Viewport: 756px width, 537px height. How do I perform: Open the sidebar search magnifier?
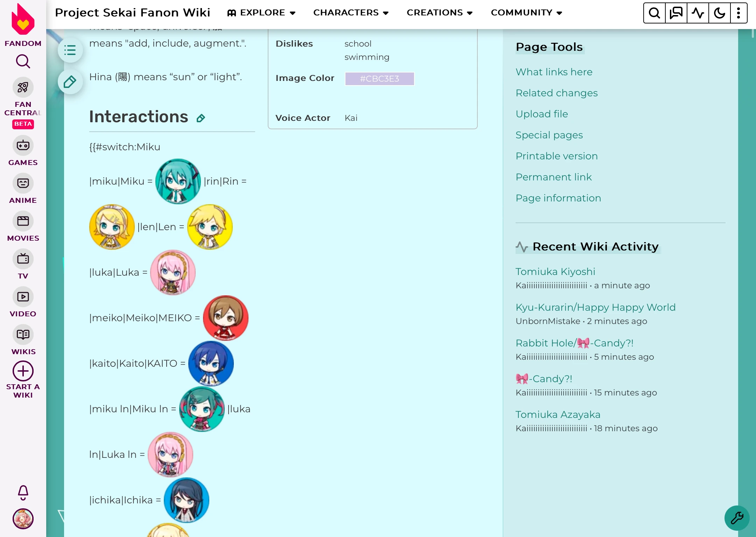(23, 61)
